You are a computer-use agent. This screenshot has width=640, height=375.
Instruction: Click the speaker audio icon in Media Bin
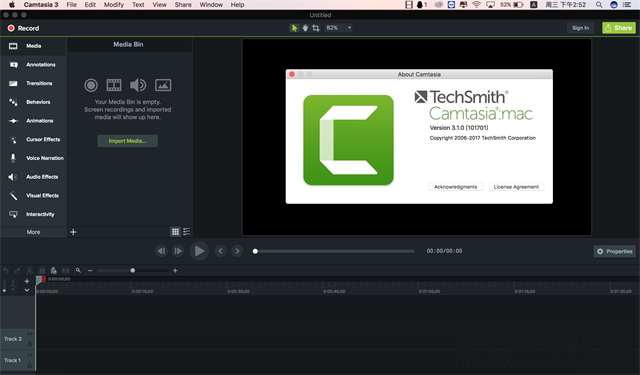(138, 85)
